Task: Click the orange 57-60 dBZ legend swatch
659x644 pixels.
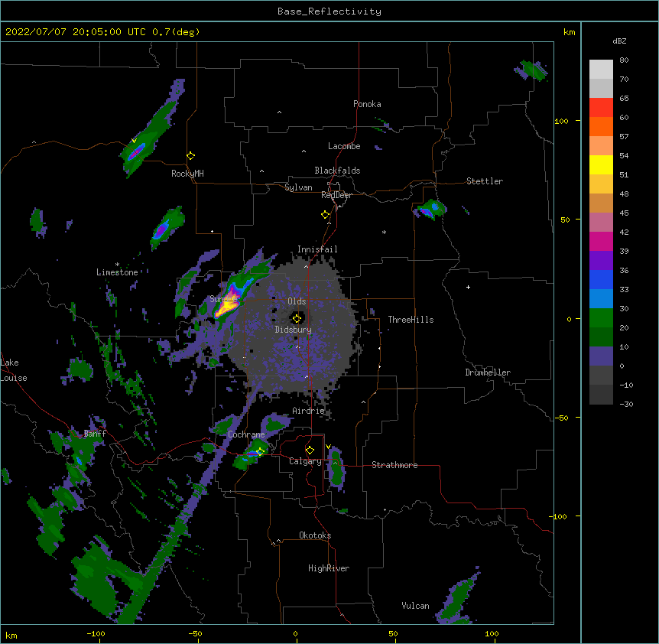Action: click(x=601, y=126)
